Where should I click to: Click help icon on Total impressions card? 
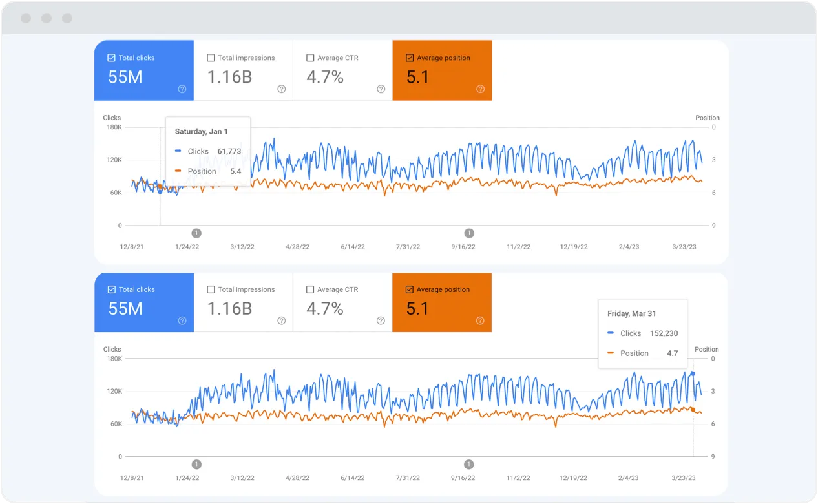click(x=281, y=90)
